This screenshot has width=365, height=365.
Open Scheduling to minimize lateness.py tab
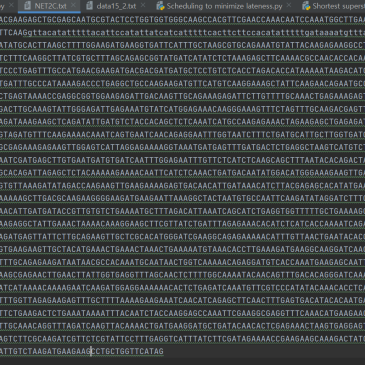coord(224,6)
